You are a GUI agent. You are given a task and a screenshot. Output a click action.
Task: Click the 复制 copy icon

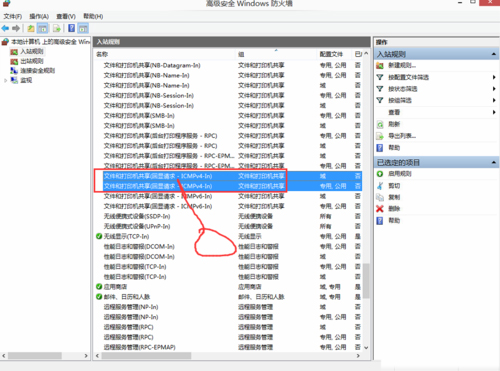coord(380,197)
